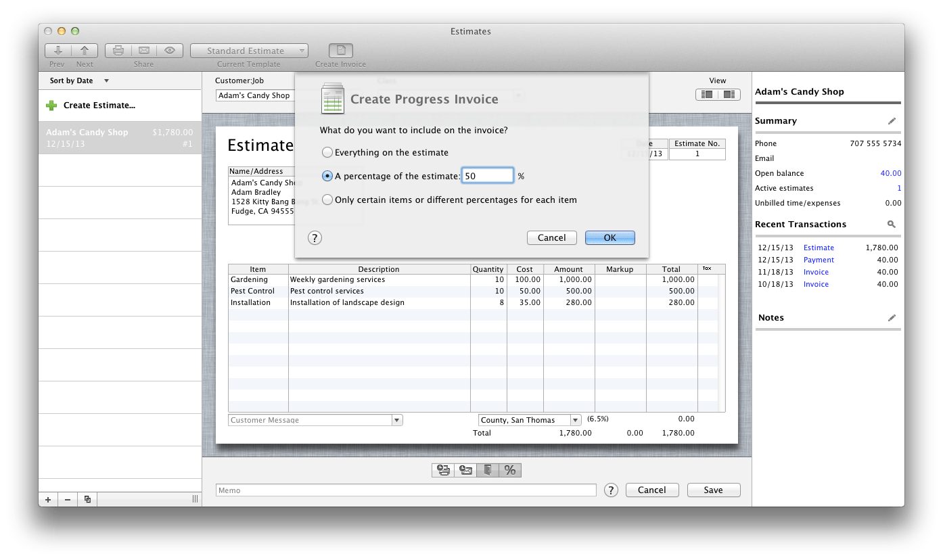Select the Print Later icon below the memo
The image size is (943, 560).
click(442, 469)
